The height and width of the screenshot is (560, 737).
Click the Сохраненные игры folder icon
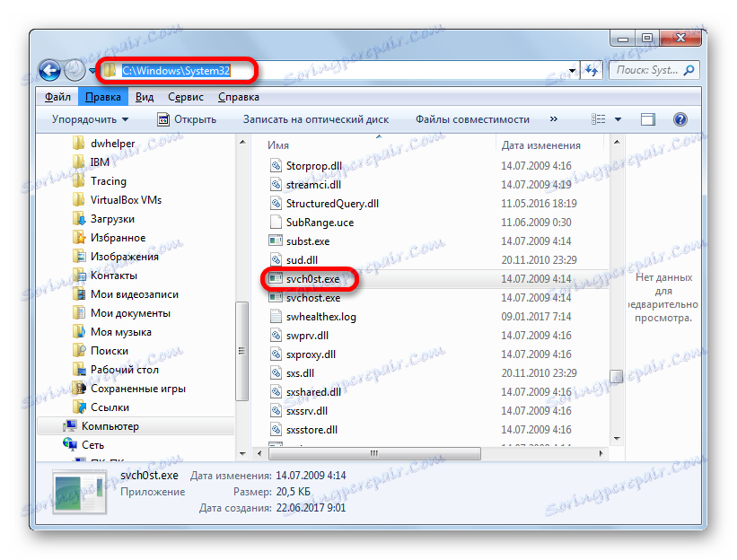tap(79, 388)
